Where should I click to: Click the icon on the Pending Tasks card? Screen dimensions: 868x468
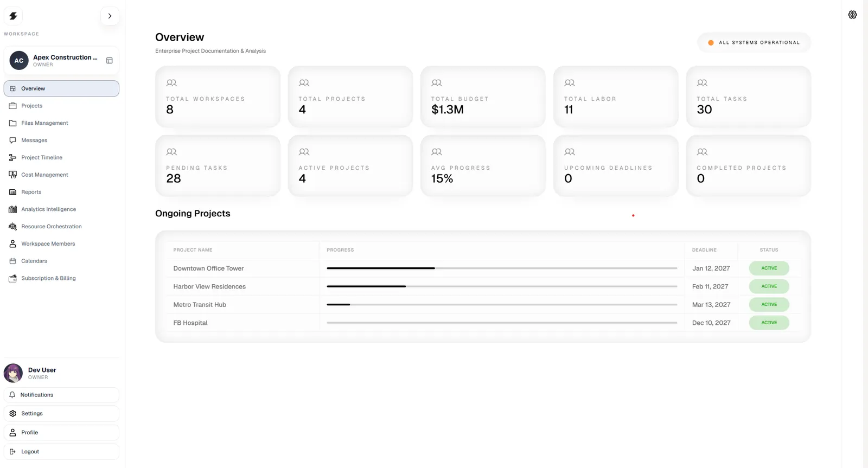pyautogui.click(x=171, y=152)
